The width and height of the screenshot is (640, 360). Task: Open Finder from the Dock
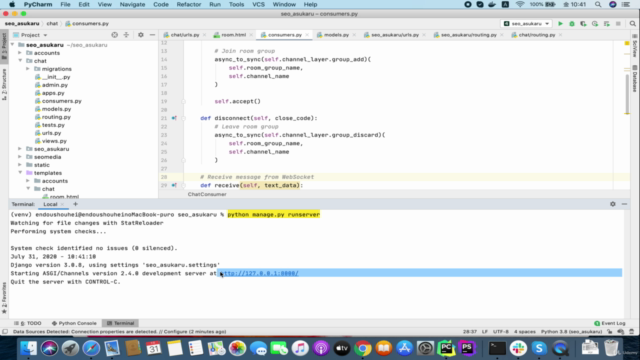(29, 348)
